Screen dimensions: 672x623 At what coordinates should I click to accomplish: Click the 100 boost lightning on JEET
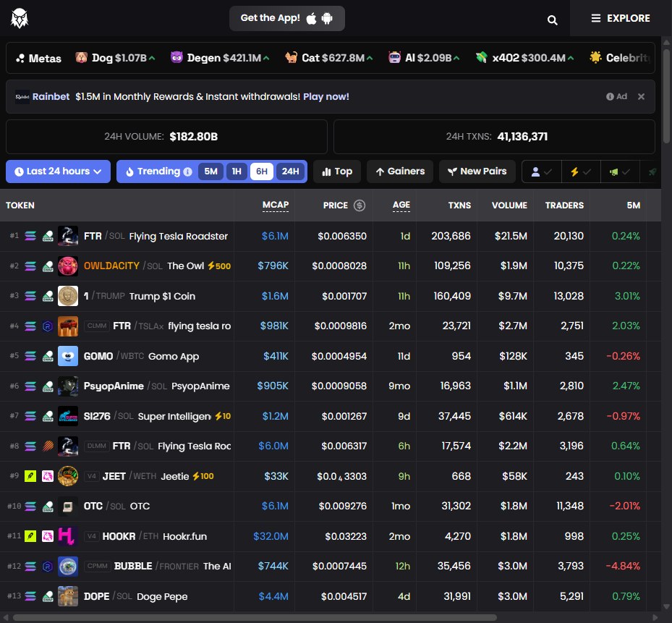tap(203, 476)
